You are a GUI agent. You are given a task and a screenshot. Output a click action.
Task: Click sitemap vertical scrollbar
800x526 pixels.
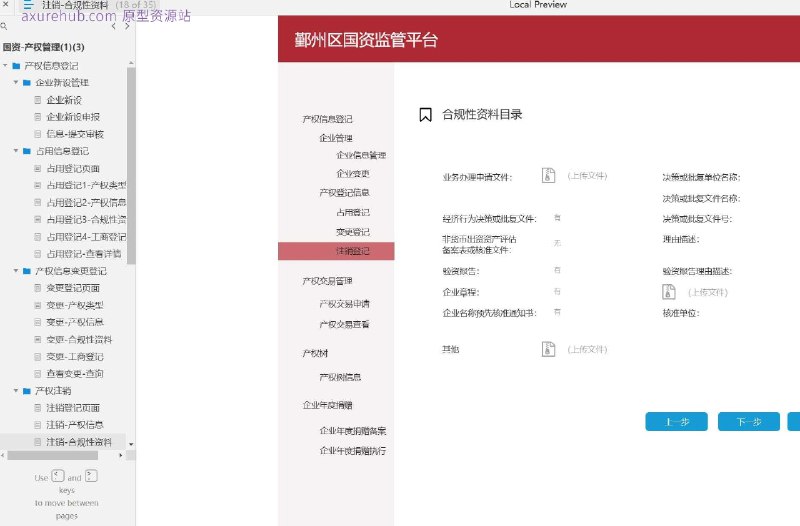[131, 166]
